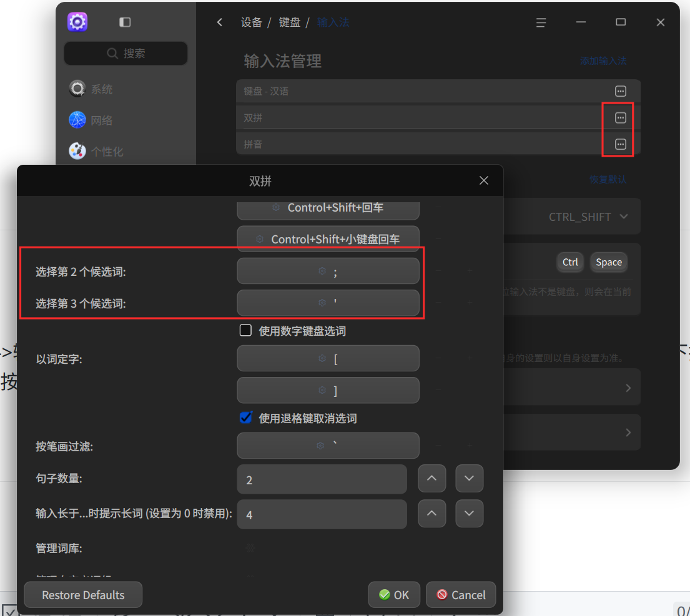Edit the [ key for 以词定字
This screenshot has width=690, height=616.
tap(328, 358)
